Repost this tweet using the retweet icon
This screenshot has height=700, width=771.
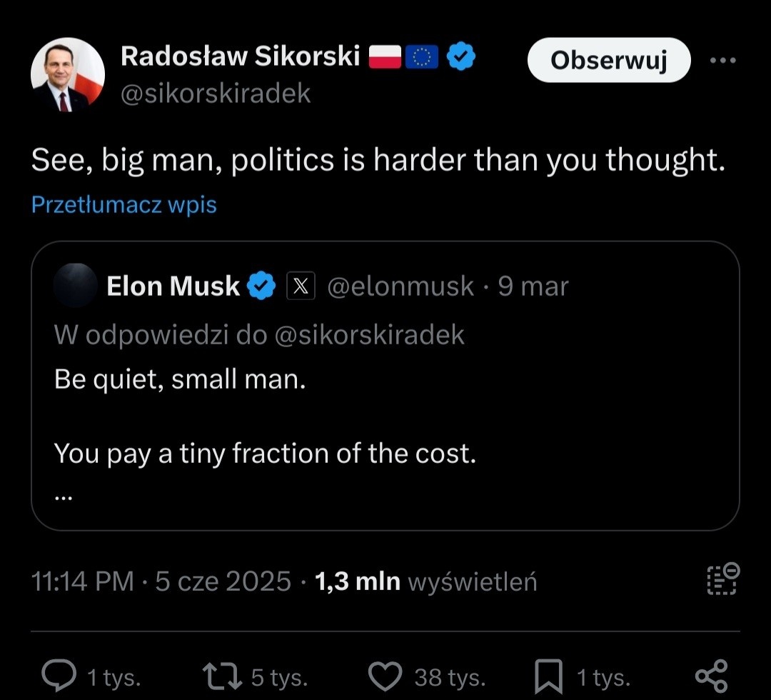[222, 676]
